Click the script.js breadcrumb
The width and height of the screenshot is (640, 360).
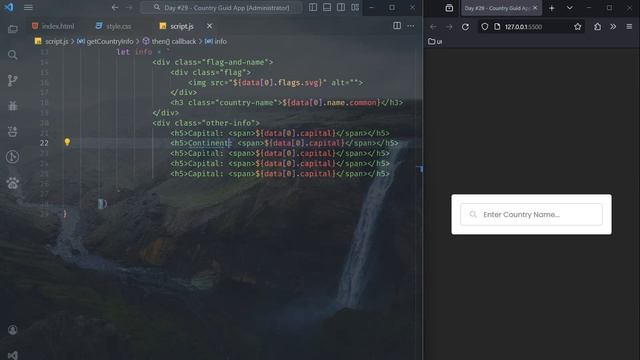(51, 41)
